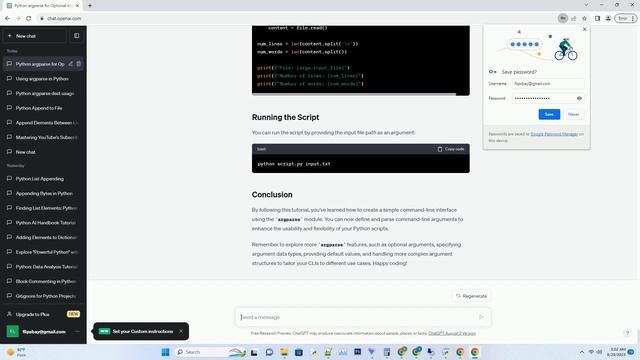The height and width of the screenshot is (360, 640).
Task: Open the 'Mastering YouTube's' chat
Action: [43, 138]
